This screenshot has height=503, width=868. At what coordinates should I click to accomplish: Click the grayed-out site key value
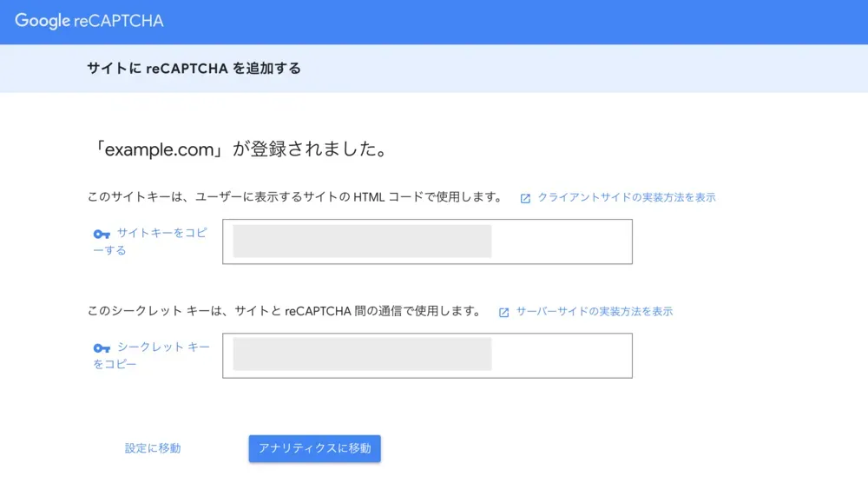coord(362,241)
